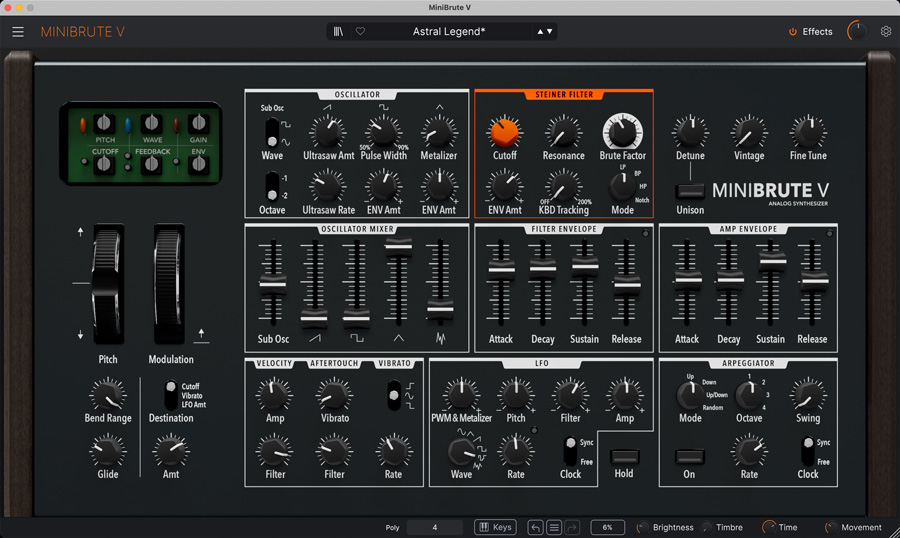This screenshot has height=538, width=900.
Task: Toggle the Arpeggiator On switch
Action: pos(689,457)
